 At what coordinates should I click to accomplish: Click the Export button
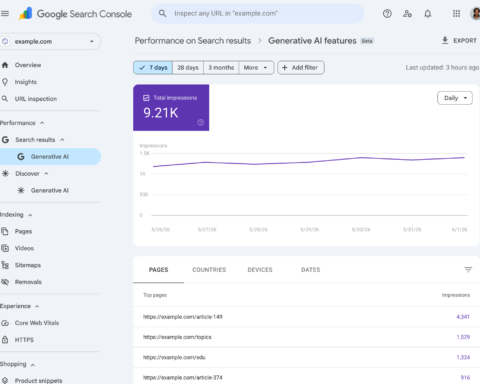point(459,40)
